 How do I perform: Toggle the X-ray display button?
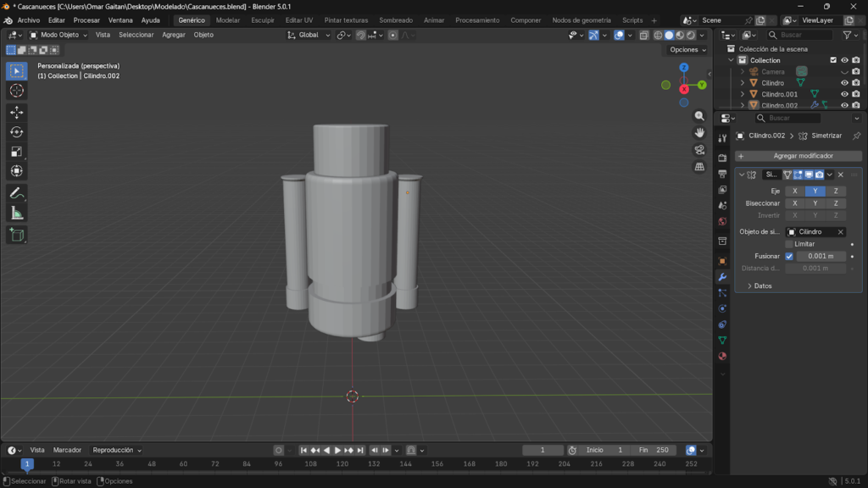point(643,36)
